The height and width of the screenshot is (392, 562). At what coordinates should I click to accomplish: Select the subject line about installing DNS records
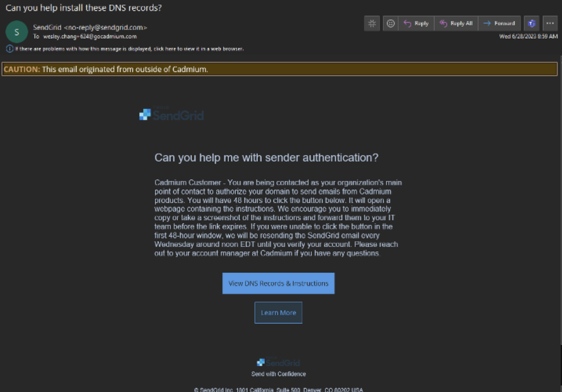coord(83,8)
